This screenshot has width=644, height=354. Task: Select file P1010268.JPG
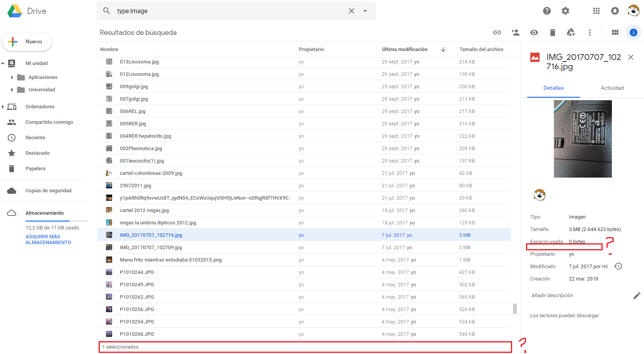coord(304,334)
